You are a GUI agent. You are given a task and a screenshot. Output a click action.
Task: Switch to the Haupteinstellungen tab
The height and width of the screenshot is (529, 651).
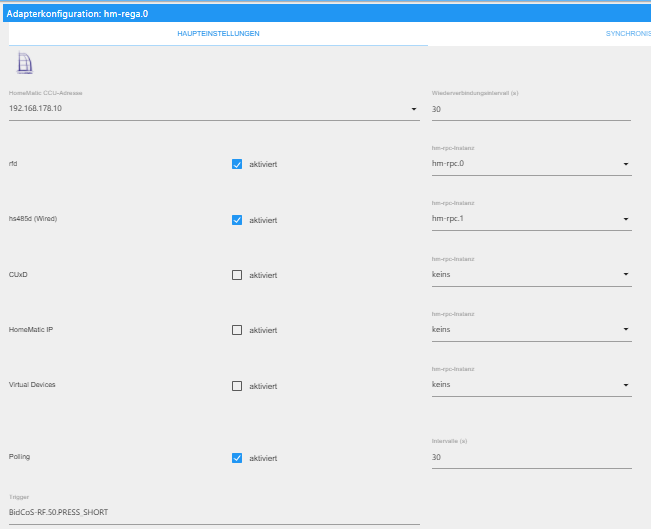[x=218, y=34]
